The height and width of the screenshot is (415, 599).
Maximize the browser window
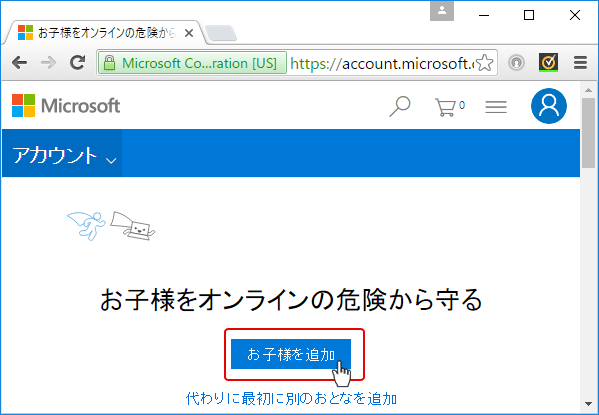coord(529,15)
